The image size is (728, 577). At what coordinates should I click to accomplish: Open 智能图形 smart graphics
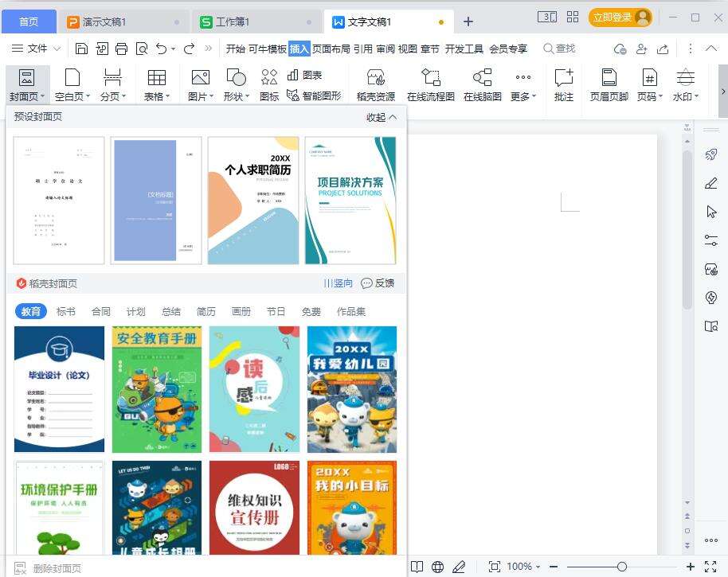314,96
